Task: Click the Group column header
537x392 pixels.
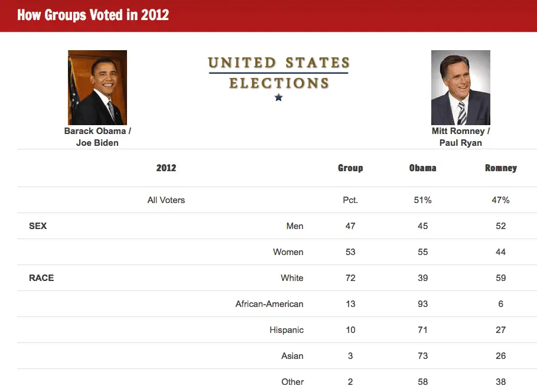Action: pos(350,168)
